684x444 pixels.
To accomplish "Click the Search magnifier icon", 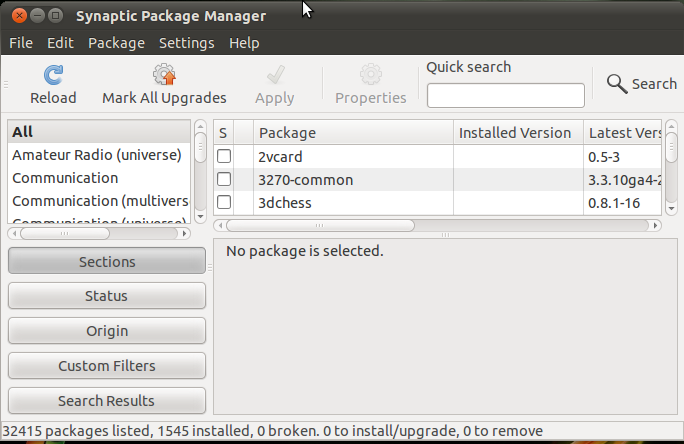I will pos(617,83).
